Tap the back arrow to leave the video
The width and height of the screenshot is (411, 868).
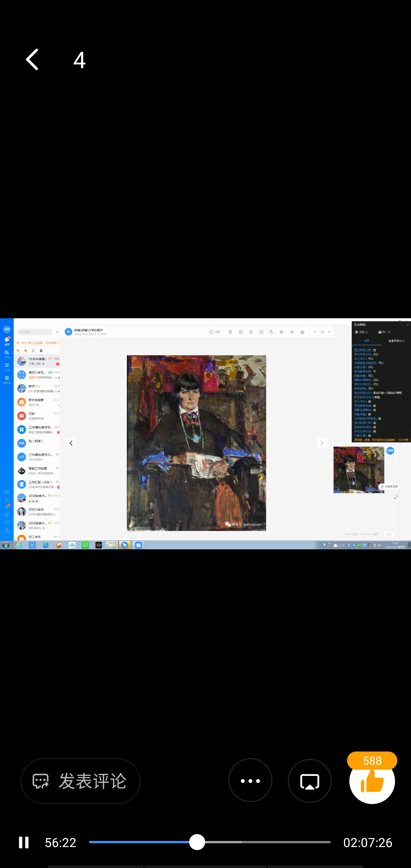pyautogui.click(x=32, y=59)
